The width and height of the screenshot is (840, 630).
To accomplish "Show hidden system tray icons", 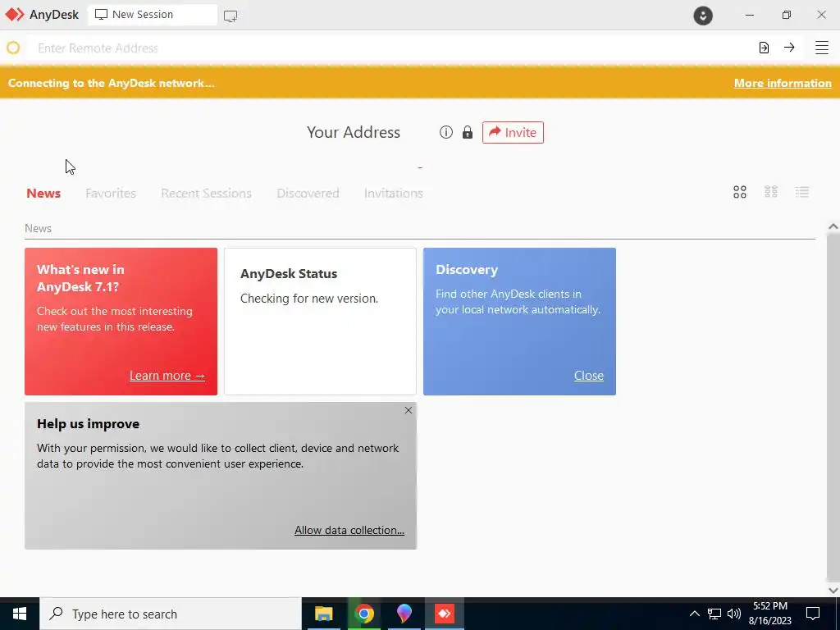I will point(694,614).
